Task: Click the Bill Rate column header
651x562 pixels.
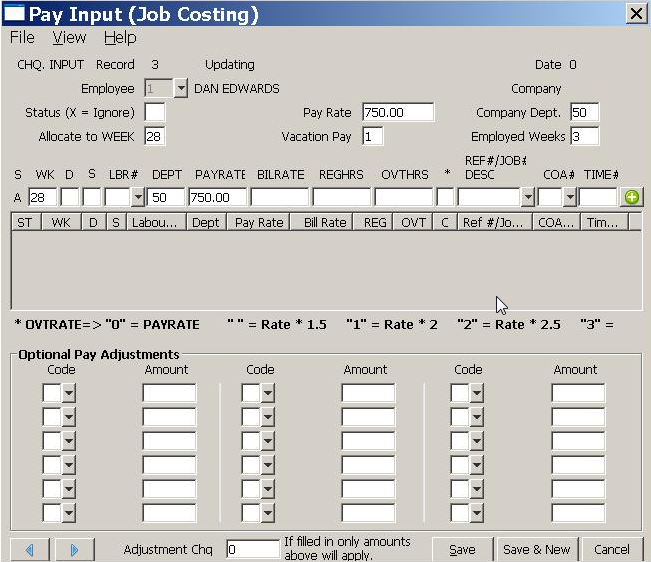Action: [322, 222]
